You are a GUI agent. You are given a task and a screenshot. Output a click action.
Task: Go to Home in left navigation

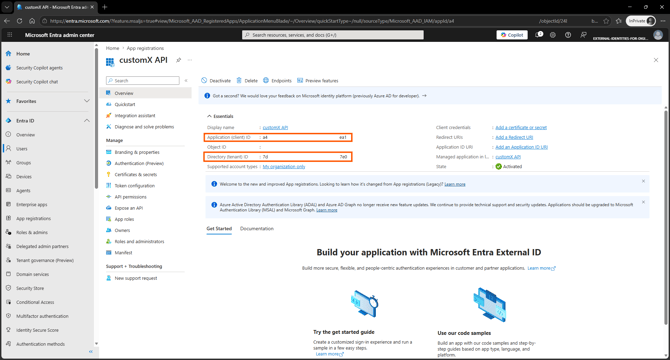[23, 54]
